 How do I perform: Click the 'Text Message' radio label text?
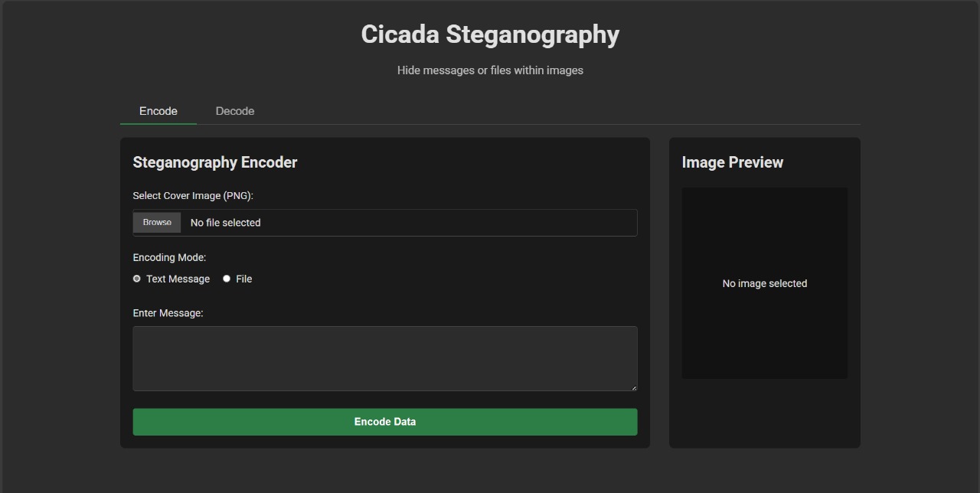point(178,279)
